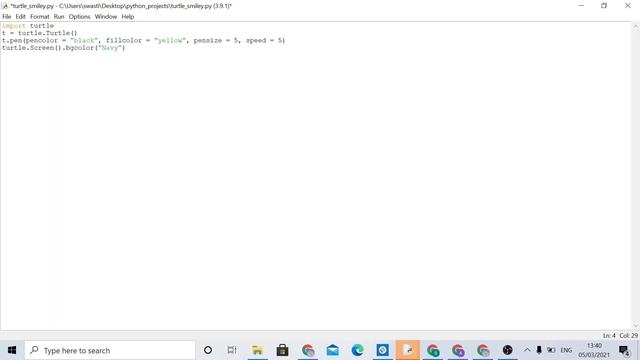Open the Window menu
The width and height of the screenshot is (640, 360).
click(106, 17)
